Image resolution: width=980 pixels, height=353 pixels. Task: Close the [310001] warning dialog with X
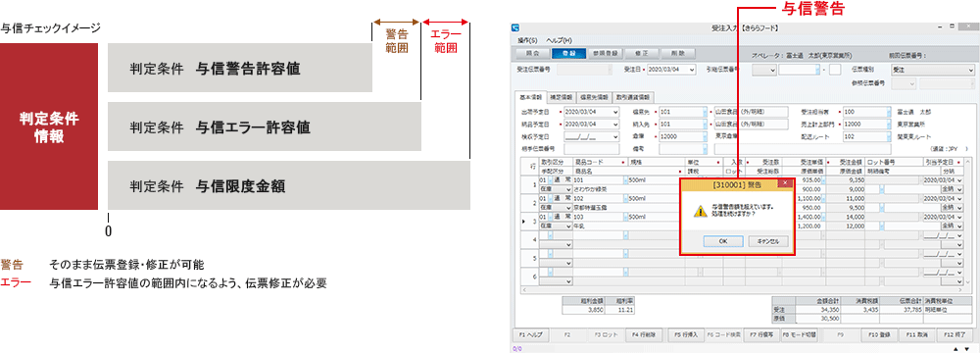pyautogui.click(x=784, y=183)
